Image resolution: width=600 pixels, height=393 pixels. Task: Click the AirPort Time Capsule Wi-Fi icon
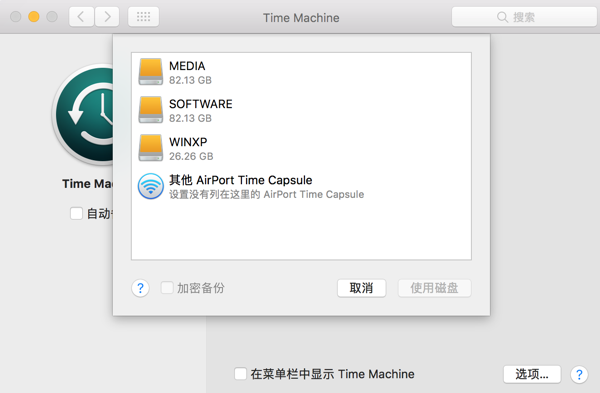pos(151,186)
